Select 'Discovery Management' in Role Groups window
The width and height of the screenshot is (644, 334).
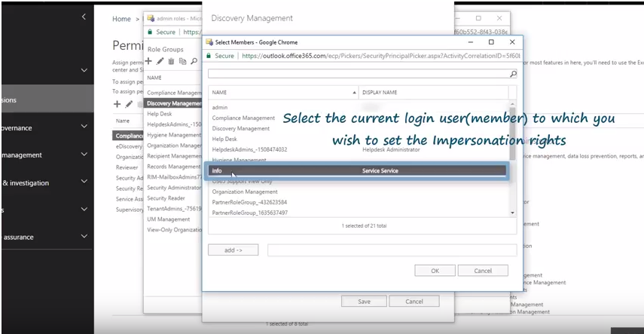[173, 103]
